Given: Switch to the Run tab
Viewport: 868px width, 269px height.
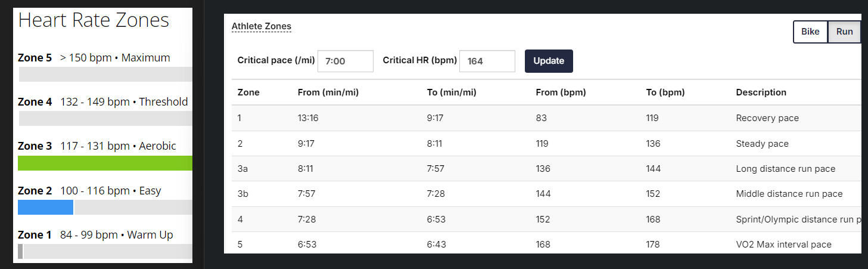Looking at the screenshot, I should tap(844, 32).
